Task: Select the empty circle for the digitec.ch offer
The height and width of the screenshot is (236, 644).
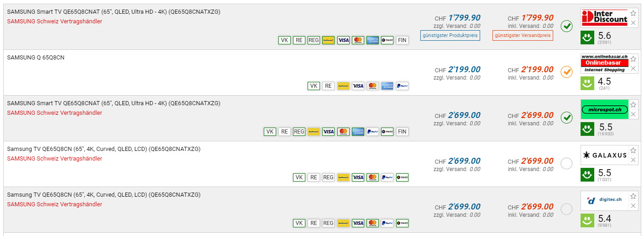Action: coord(566,209)
